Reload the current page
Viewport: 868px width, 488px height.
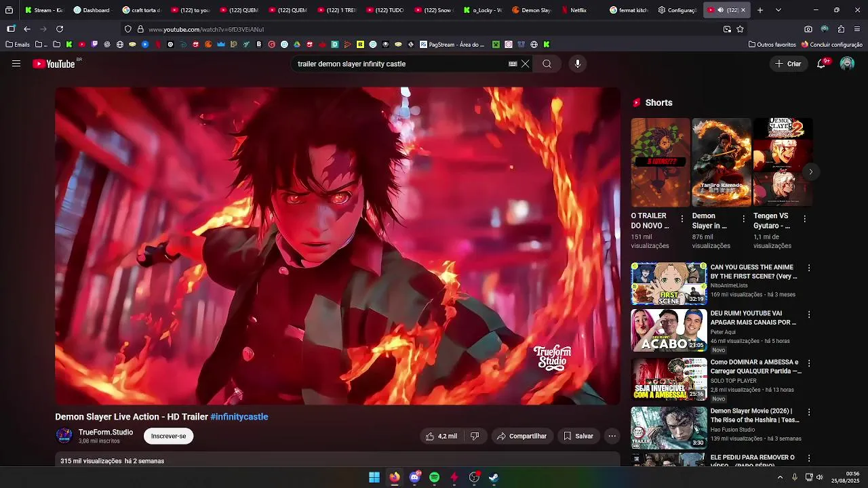[x=60, y=29]
